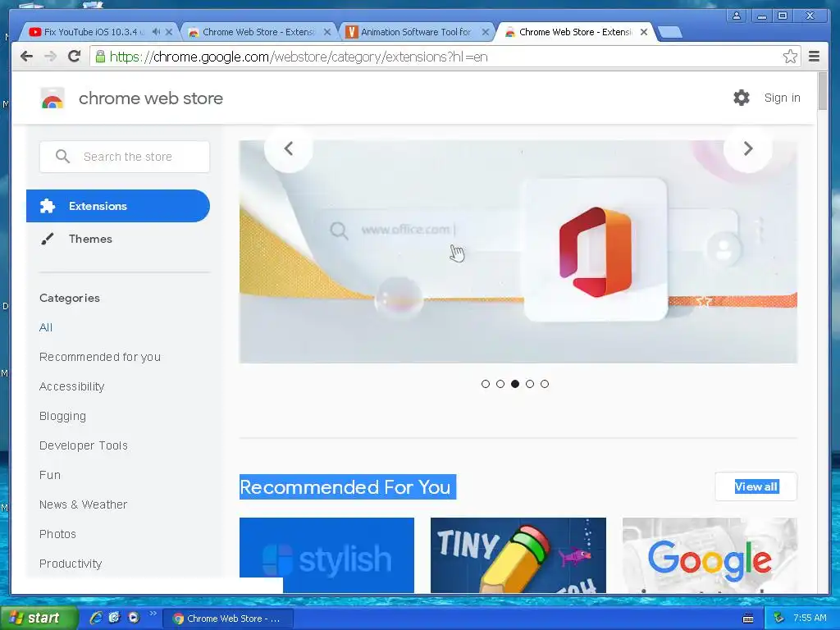Click the page vertical scrollbar thumb
This screenshot has width=840, height=630.
click(x=822, y=91)
